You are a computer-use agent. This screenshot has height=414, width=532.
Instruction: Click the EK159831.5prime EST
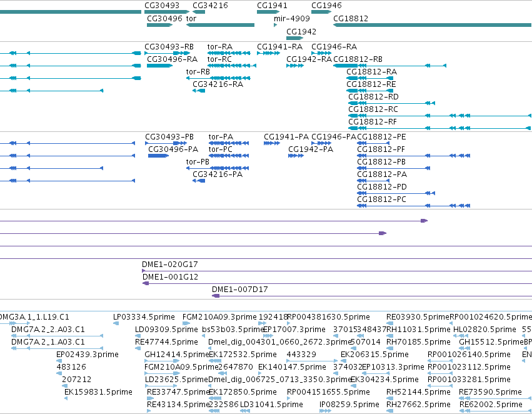tap(66, 398)
